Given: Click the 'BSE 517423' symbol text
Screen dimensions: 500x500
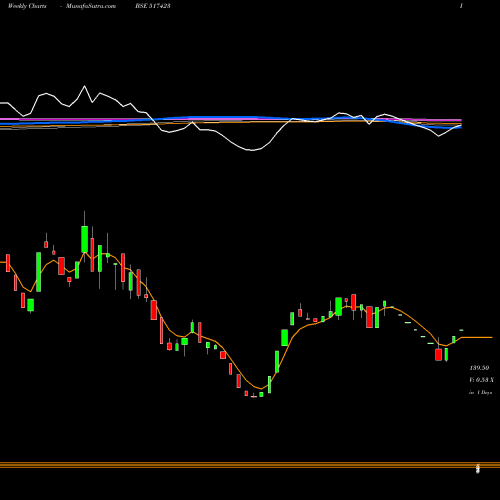Looking at the screenshot, I should click(153, 6).
